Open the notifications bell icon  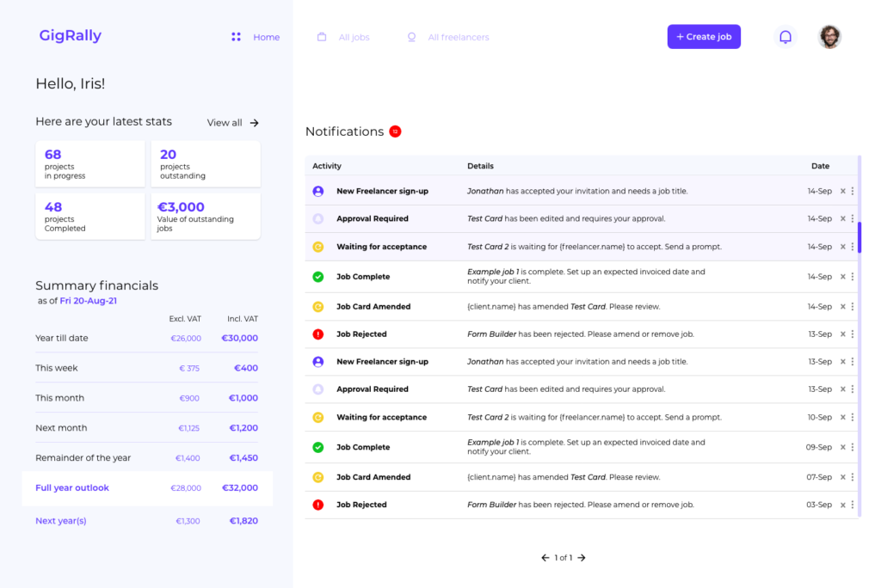coord(785,37)
